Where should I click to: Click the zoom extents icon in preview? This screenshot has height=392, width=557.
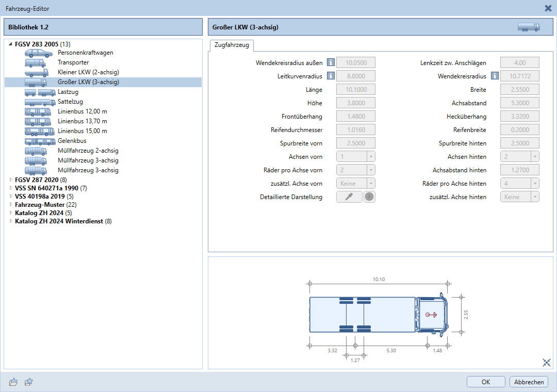point(547,363)
